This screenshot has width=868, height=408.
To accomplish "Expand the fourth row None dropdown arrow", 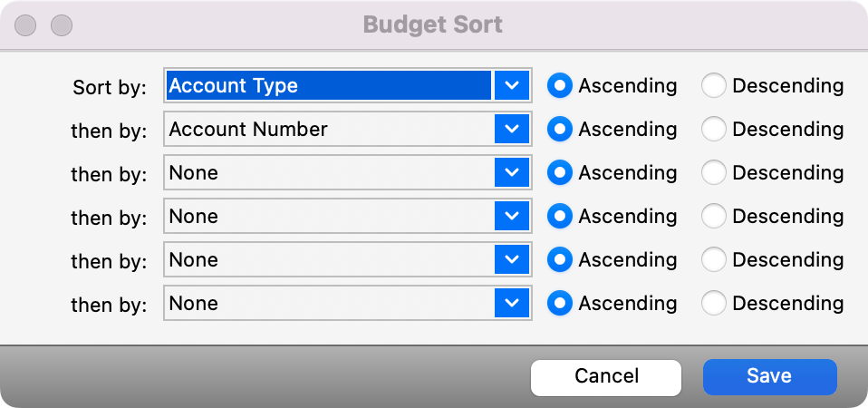I will pos(512,216).
